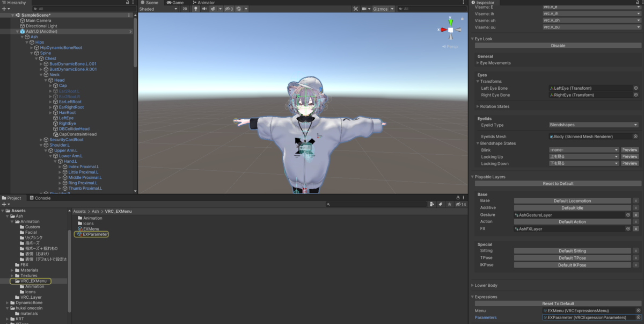Toggle scene grid visibility icon

tap(239, 9)
